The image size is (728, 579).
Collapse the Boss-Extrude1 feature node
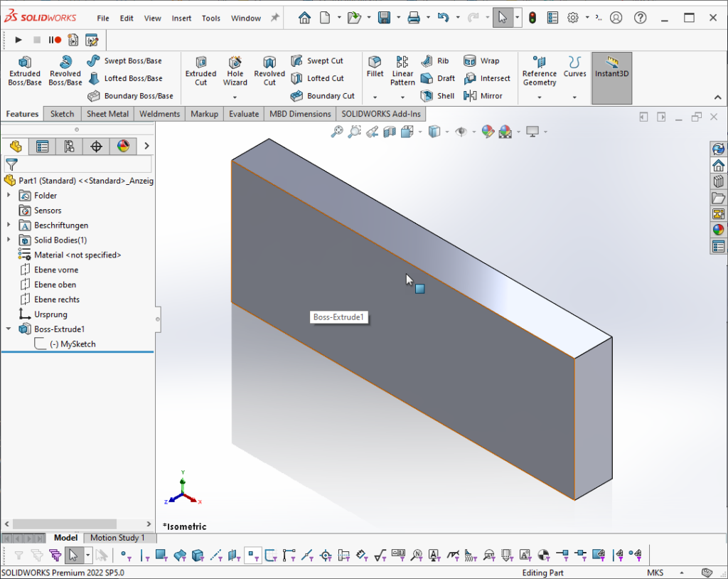pos(9,329)
